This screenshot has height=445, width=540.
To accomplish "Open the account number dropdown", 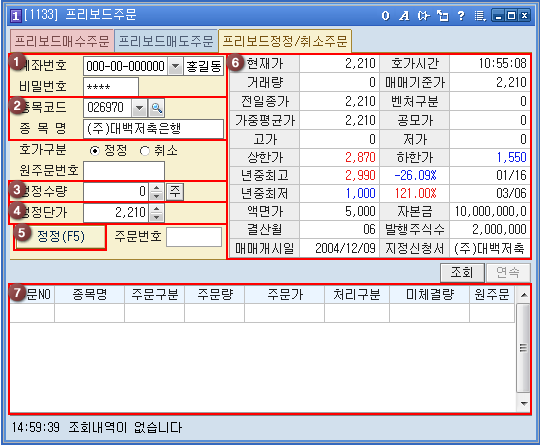I will 175,66.
